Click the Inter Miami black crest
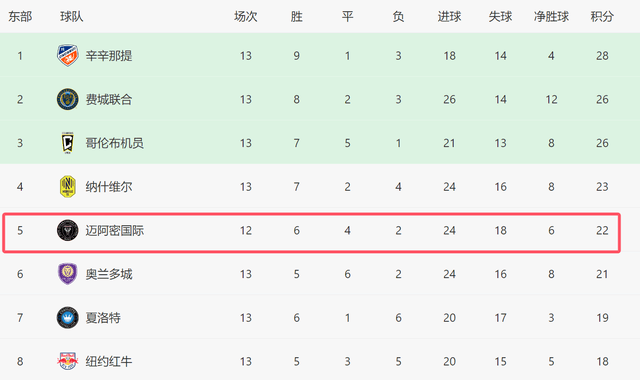Viewport: 640px width, 380px height. pyautogui.click(x=67, y=230)
